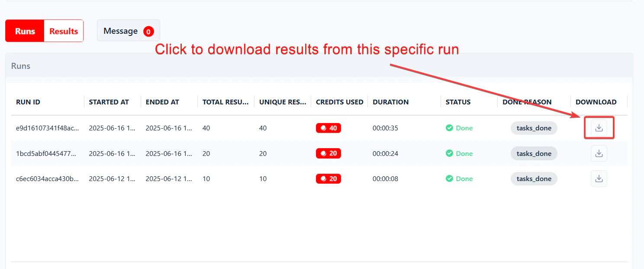The height and width of the screenshot is (269, 644).
Task: Sort by STARTED AT column header
Action: click(109, 102)
